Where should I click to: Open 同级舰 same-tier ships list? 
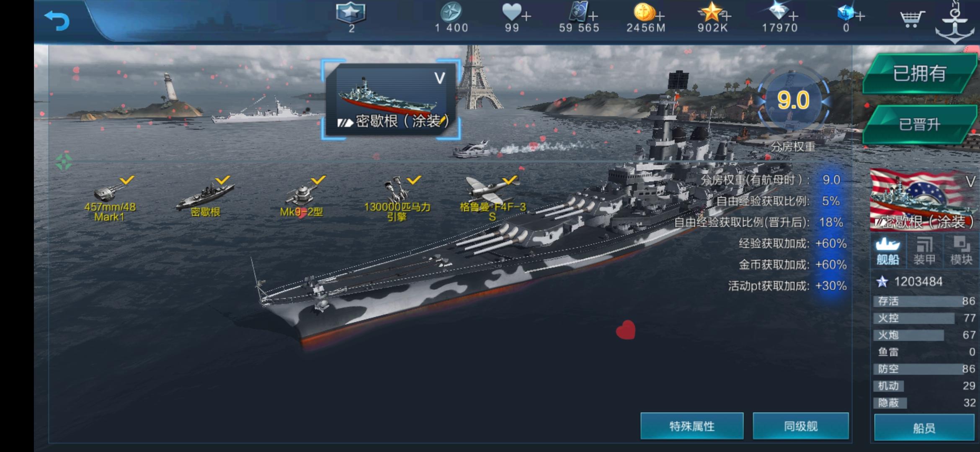(801, 426)
